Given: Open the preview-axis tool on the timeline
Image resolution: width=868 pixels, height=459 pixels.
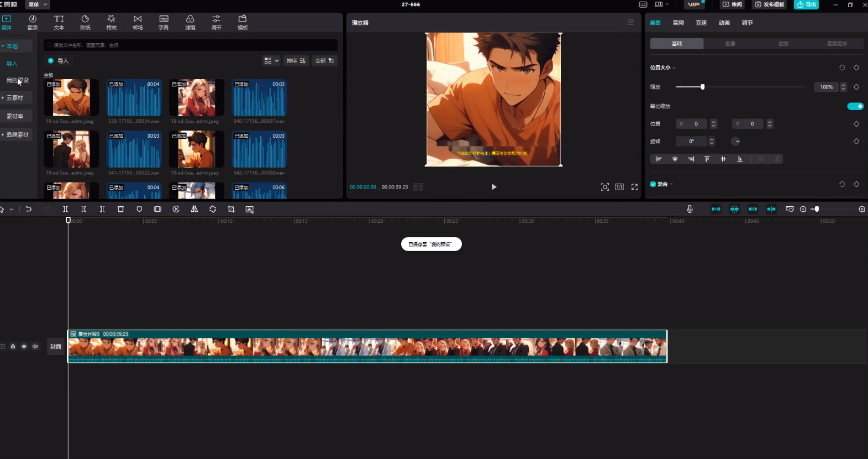Looking at the screenshot, I should (790, 209).
